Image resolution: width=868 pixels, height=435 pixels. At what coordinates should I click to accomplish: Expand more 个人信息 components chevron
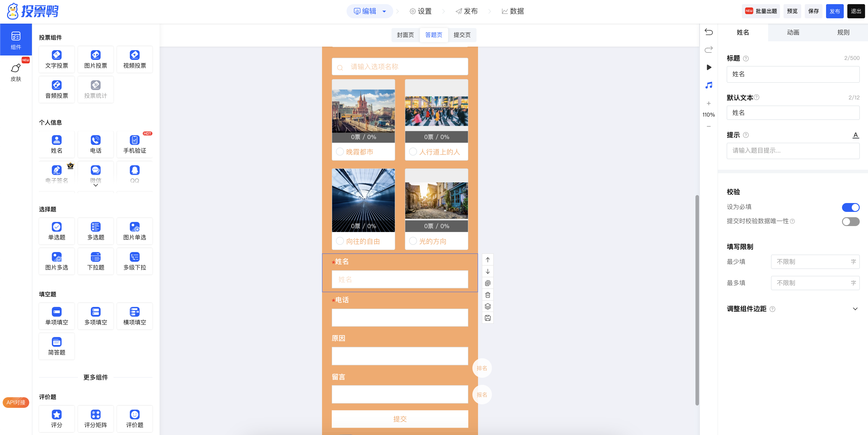click(x=96, y=186)
